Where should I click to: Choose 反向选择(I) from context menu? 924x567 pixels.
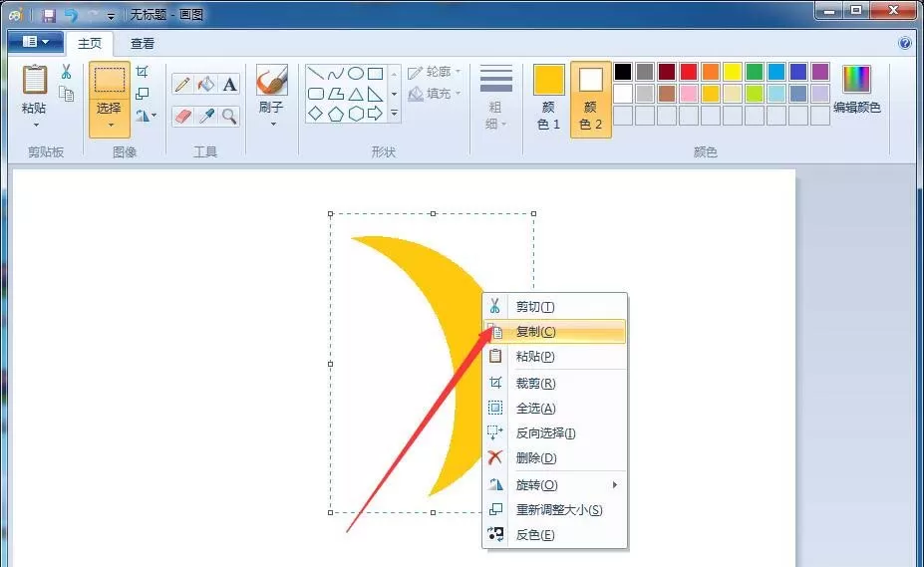tap(554, 432)
